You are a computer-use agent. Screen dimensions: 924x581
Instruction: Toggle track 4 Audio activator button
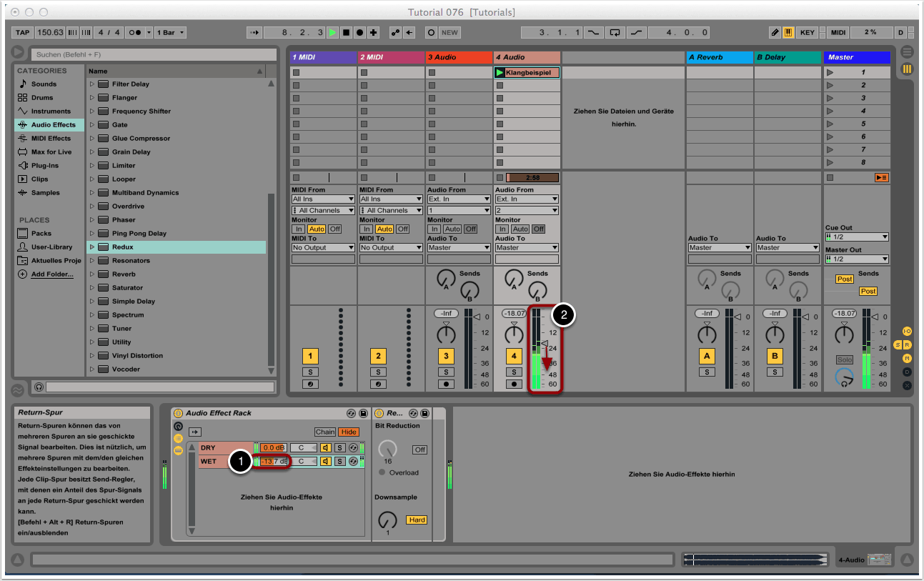point(514,357)
